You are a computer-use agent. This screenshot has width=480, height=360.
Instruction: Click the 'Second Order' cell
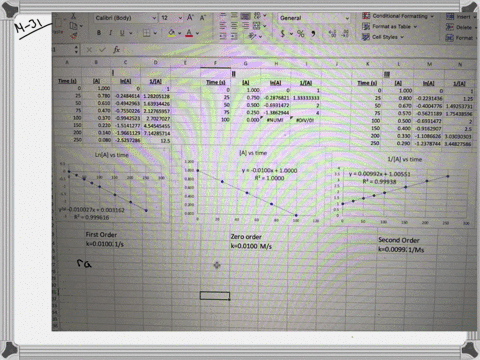point(399,240)
